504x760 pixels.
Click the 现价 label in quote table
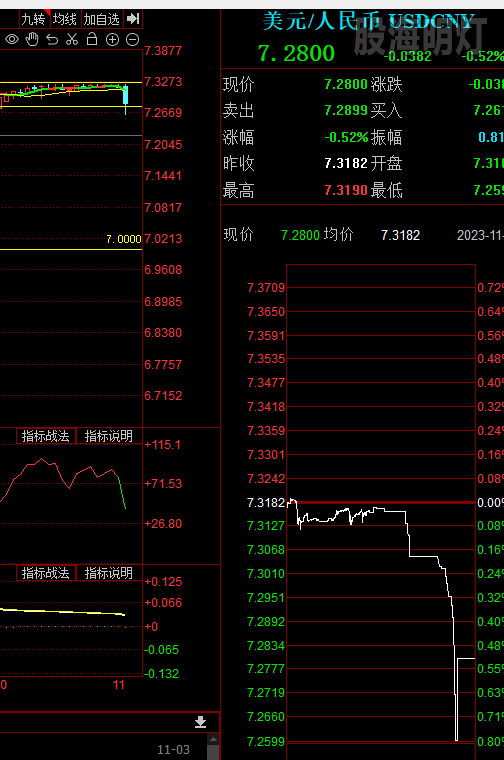(238, 84)
